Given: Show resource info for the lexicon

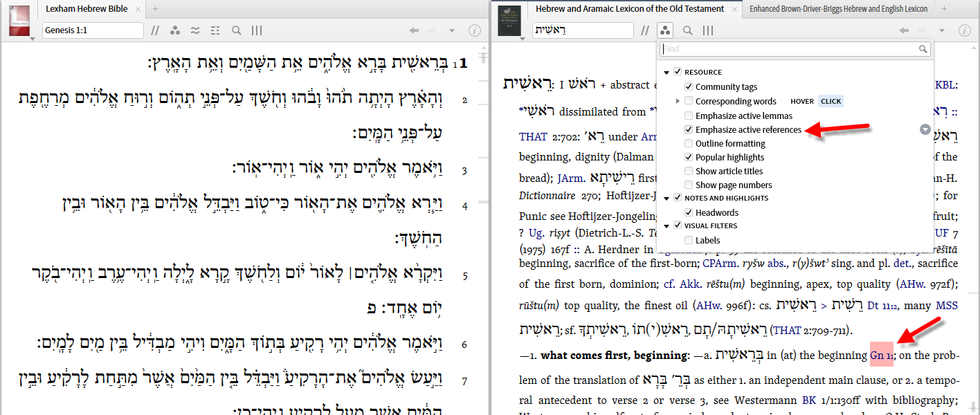Looking at the screenshot, I should click(965, 30).
